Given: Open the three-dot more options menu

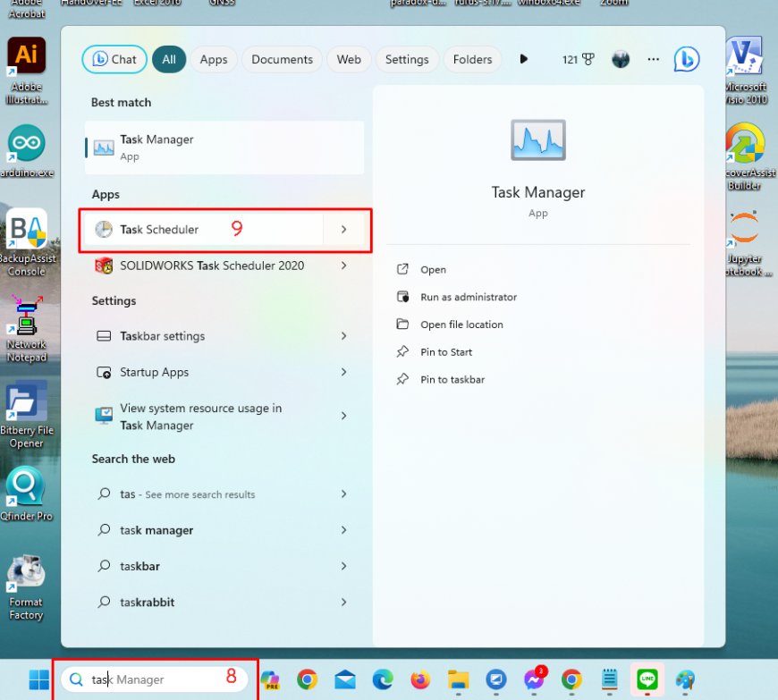Looking at the screenshot, I should pos(654,60).
